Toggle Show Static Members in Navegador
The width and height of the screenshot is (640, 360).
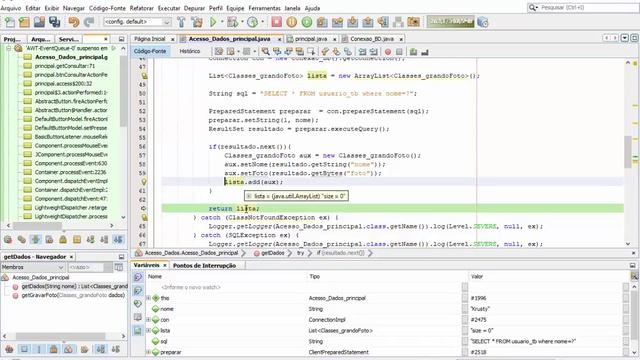point(39,349)
